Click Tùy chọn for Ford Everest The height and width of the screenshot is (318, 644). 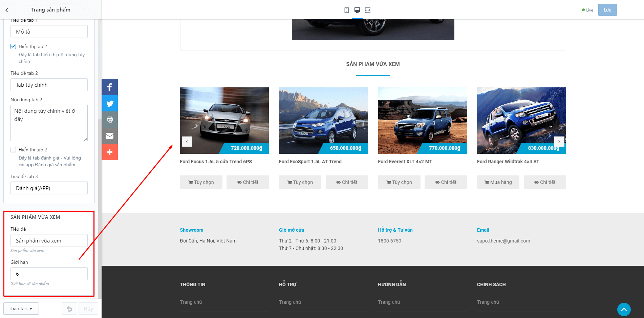point(399,182)
